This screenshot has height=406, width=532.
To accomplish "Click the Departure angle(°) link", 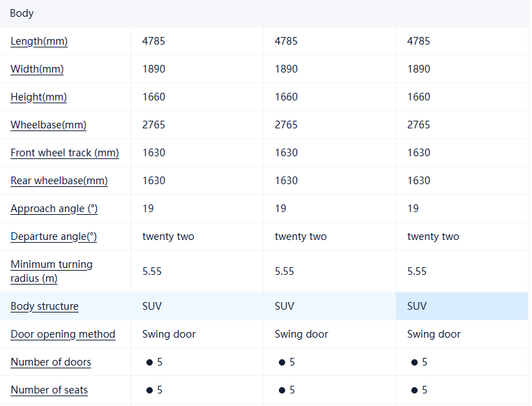I will [x=54, y=236].
